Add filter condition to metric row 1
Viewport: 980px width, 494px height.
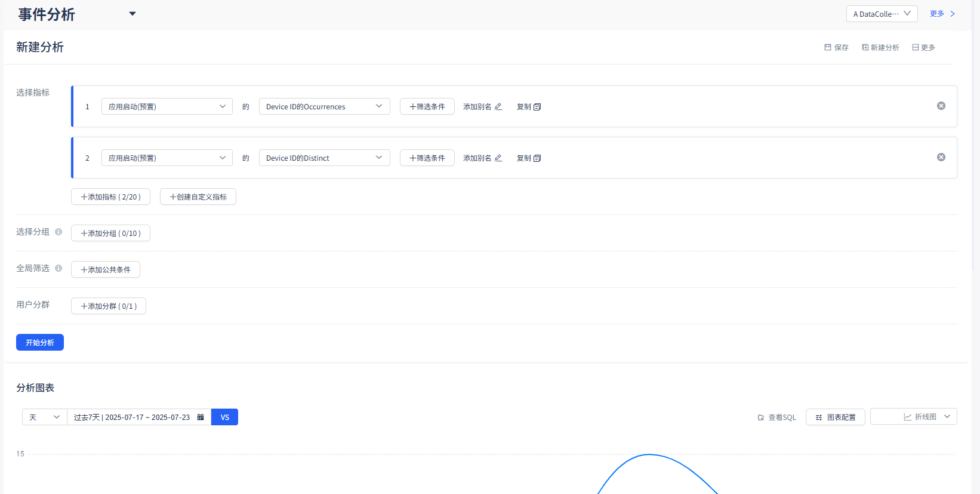[427, 106]
